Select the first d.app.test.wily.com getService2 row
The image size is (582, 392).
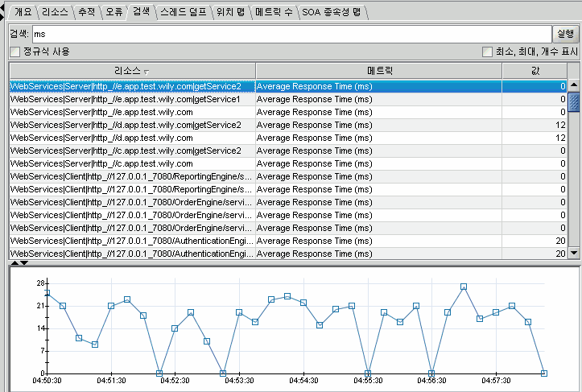click(x=132, y=125)
